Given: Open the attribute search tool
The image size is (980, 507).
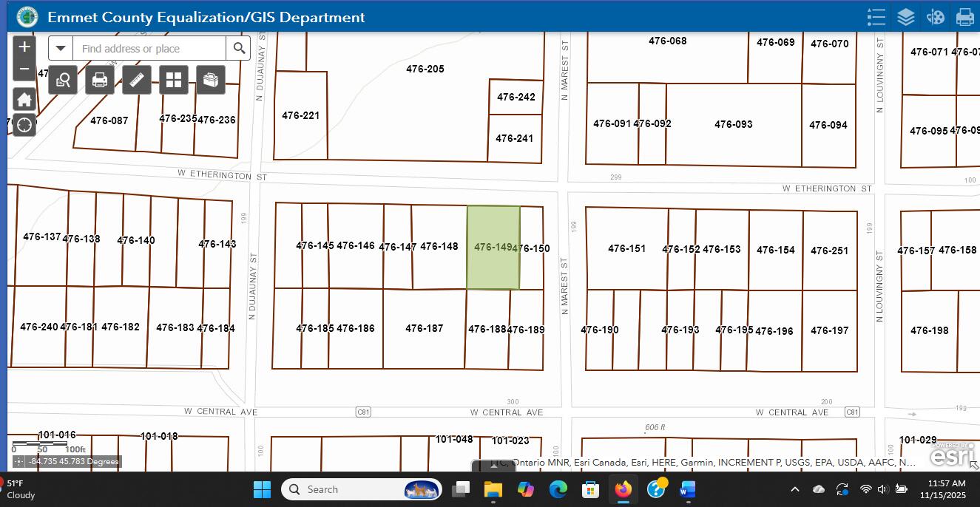Looking at the screenshot, I should click(62, 79).
